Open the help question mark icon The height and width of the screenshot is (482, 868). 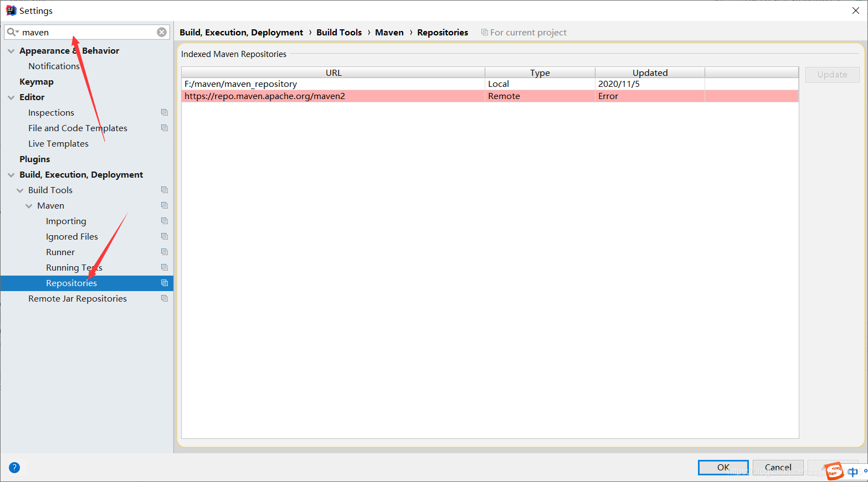click(x=14, y=468)
